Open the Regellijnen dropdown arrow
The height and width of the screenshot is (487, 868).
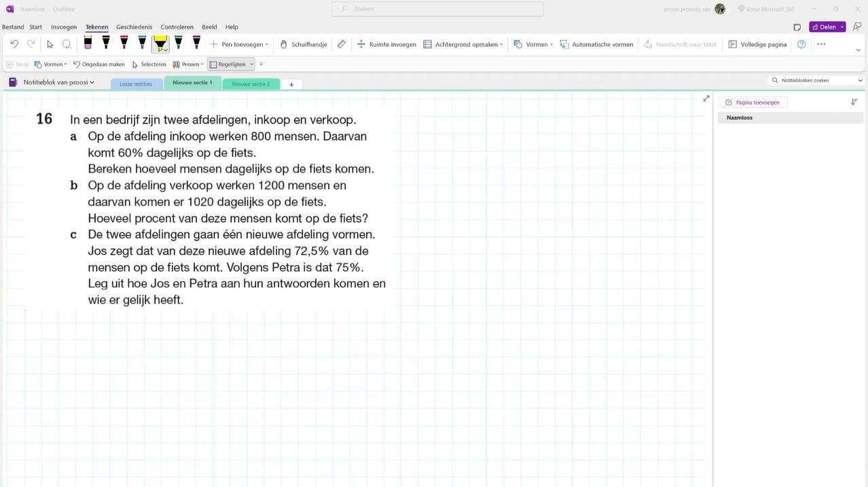tap(252, 65)
